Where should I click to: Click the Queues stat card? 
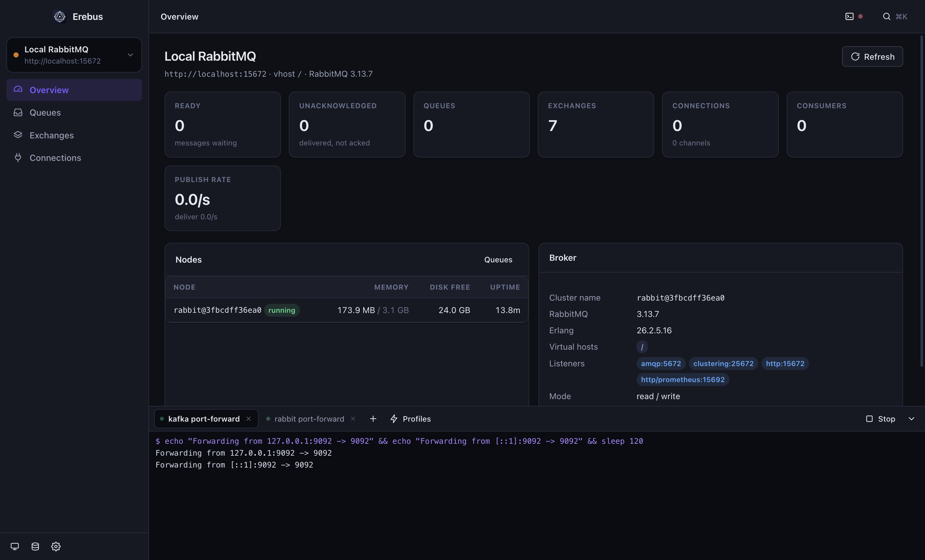click(x=471, y=124)
